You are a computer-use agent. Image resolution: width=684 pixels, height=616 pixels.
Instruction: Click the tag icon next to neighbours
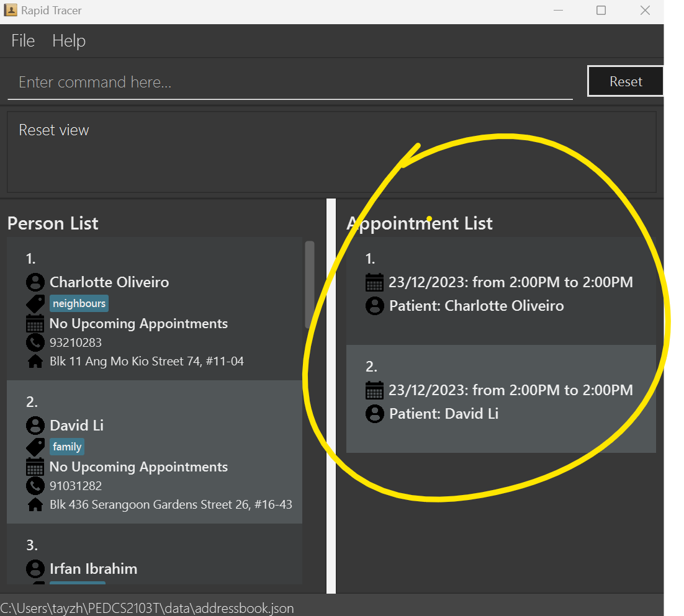tap(35, 303)
